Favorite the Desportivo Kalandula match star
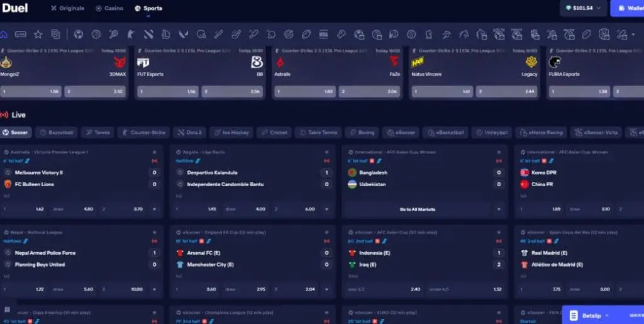 pos(326,152)
